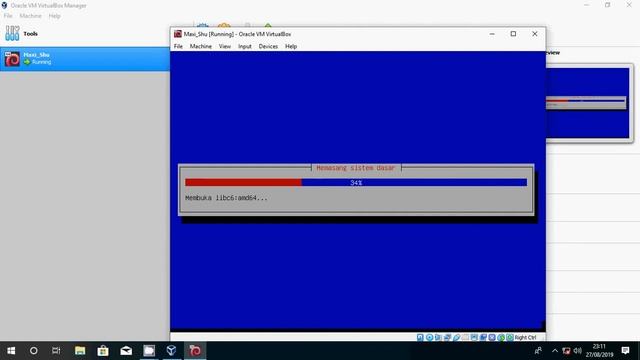The width and height of the screenshot is (640, 360).
Task: Open File menu in VirtualBox Manager
Action: tap(8, 16)
